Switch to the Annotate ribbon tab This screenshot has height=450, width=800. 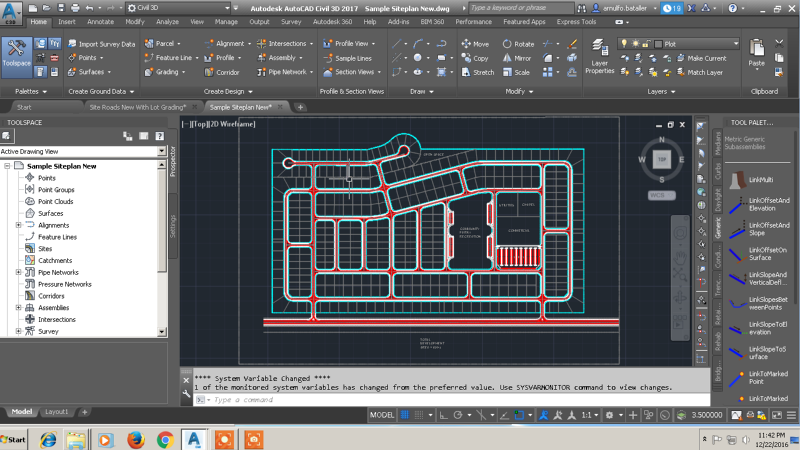101,22
